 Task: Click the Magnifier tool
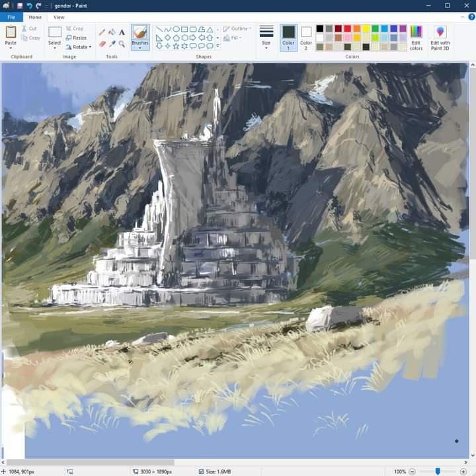click(122, 44)
